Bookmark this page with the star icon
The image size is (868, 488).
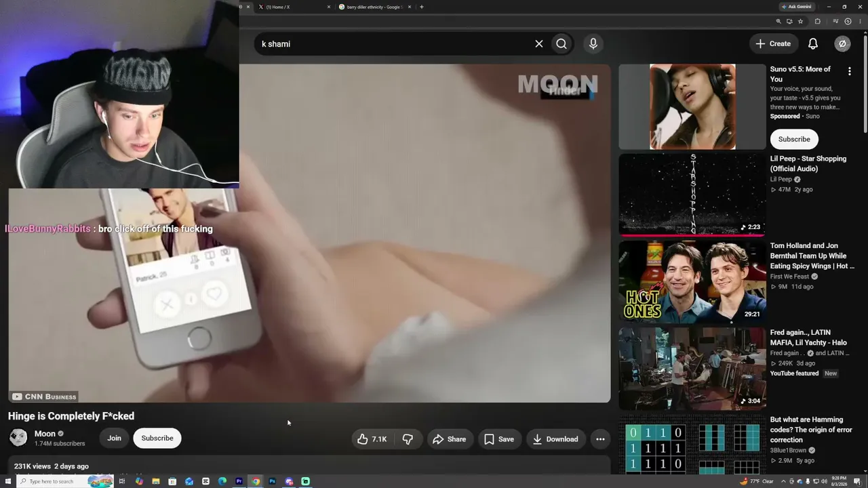coord(800,21)
